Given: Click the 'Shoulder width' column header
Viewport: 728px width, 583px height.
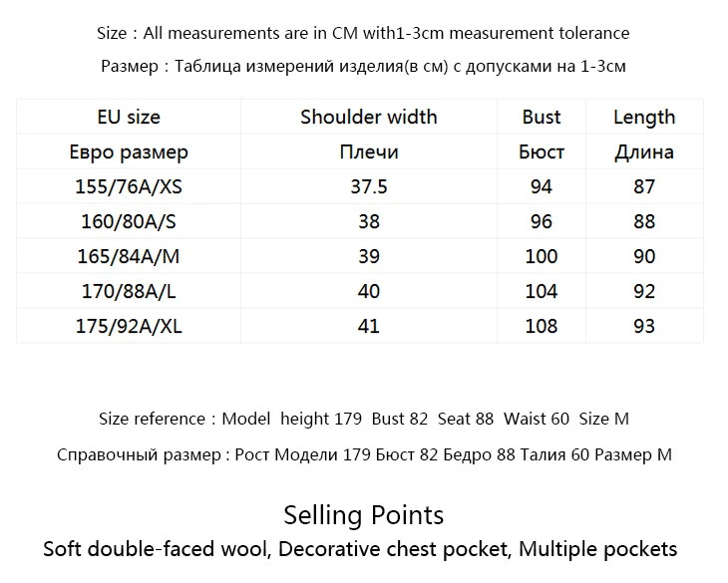Looking at the screenshot, I should (x=369, y=117).
